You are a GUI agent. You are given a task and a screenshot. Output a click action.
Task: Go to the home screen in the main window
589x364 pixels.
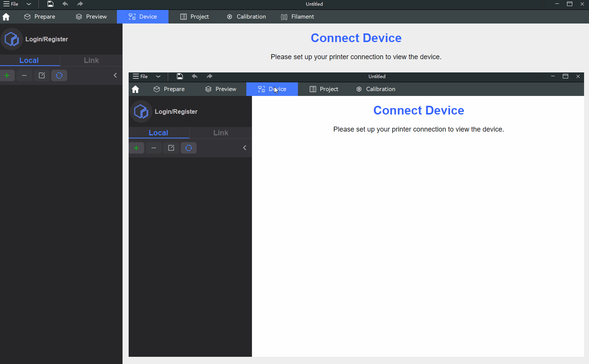6,17
